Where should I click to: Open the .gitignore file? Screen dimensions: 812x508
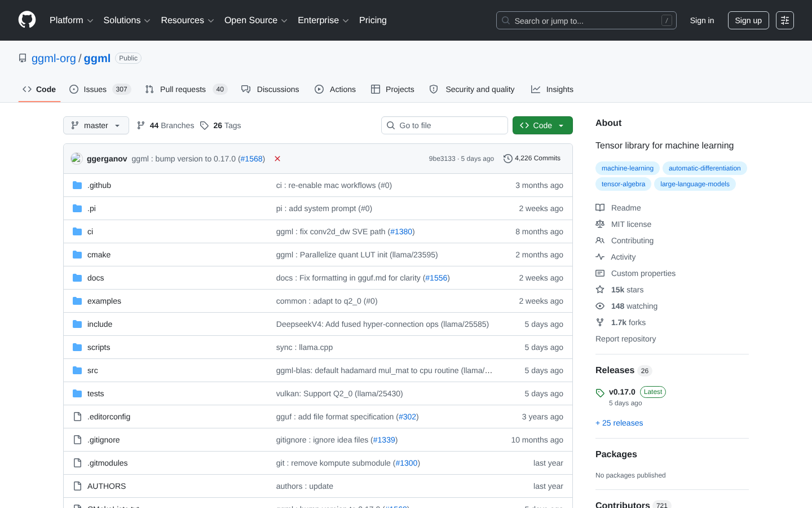tap(104, 440)
